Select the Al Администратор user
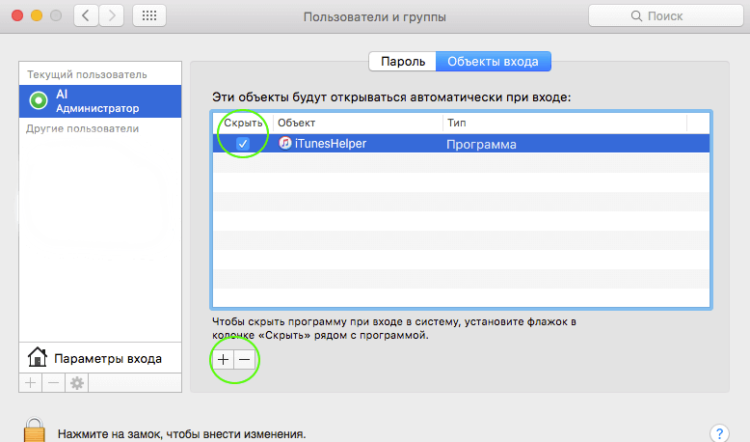Image resolution: width=750 pixels, height=442 pixels. point(100,101)
